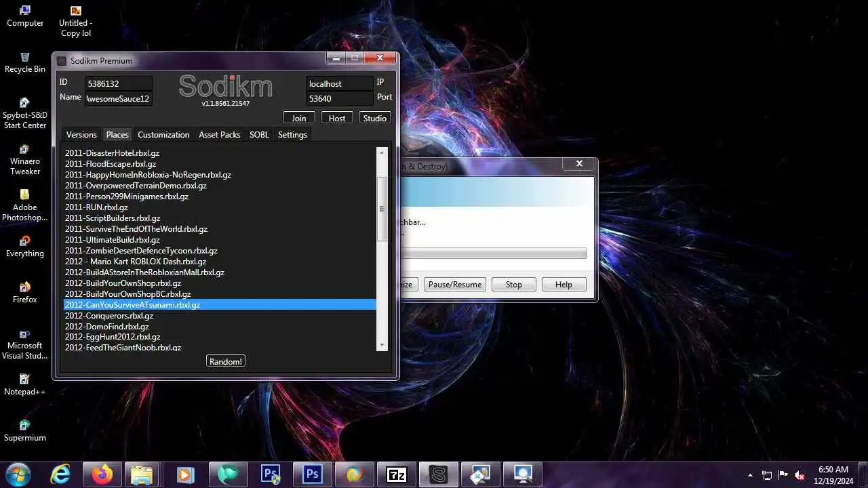Click the Name field with AwesomeSauce12
Image resolution: width=868 pixels, height=488 pixels.
(119, 99)
